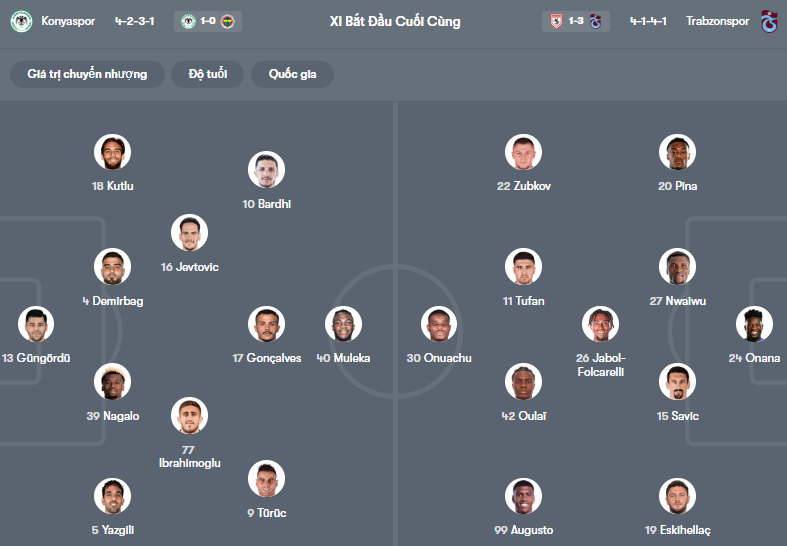Click the Konyaspor team name link
Image resolution: width=787 pixels, height=546 pixels.
pyautogui.click(x=69, y=21)
